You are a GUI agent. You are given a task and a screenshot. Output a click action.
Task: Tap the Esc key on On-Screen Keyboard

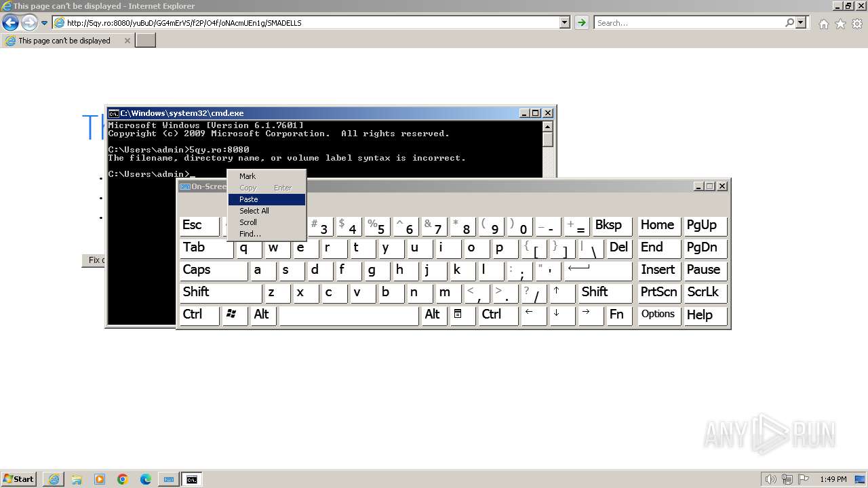click(x=199, y=226)
